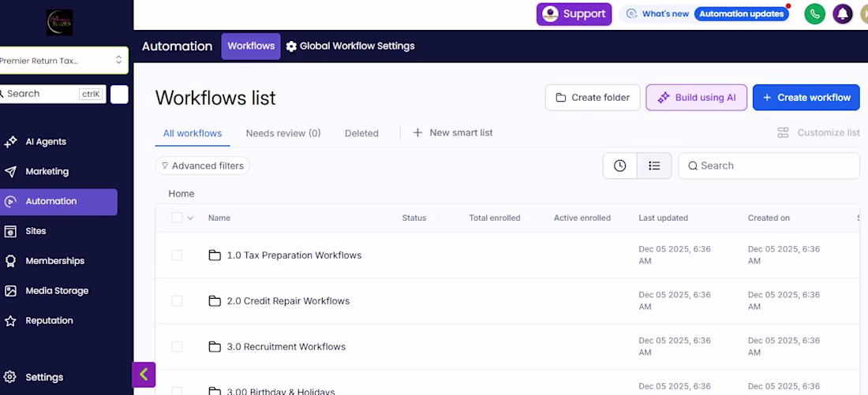Switch to Deleted tab
This screenshot has height=395, width=868.
(x=361, y=133)
